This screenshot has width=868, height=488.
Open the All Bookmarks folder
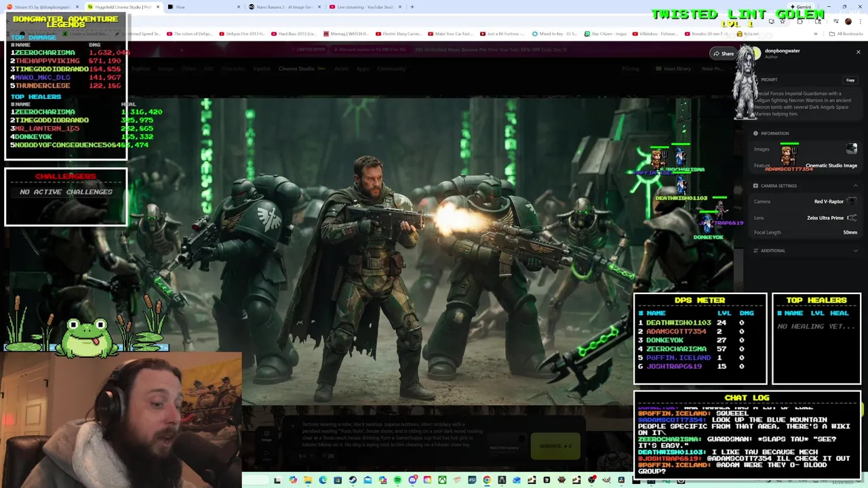pos(846,34)
